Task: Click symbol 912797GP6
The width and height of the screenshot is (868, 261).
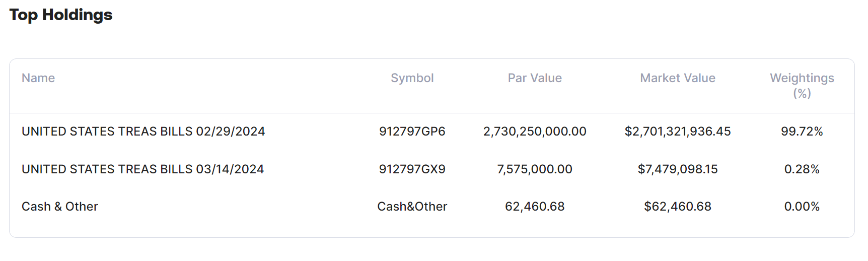Action: (412, 132)
